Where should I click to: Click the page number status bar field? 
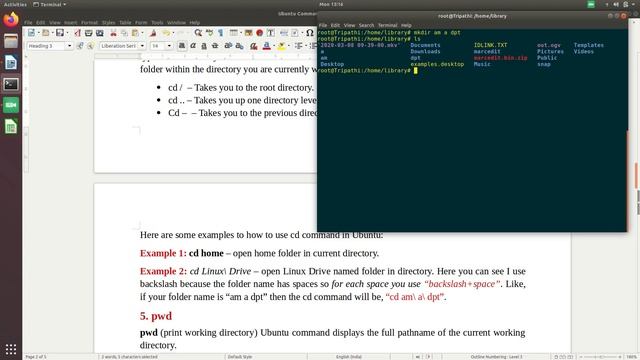pyautogui.click(x=36, y=357)
